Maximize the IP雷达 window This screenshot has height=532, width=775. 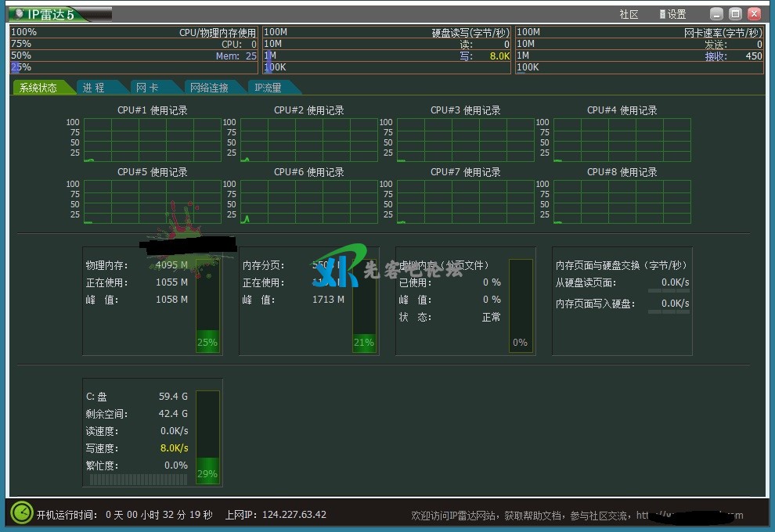pyautogui.click(x=735, y=13)
